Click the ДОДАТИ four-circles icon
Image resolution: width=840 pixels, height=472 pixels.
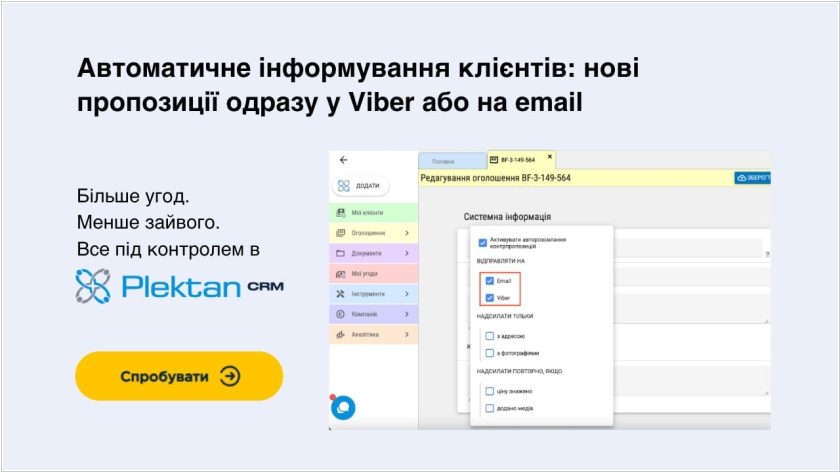coord(344,186)
